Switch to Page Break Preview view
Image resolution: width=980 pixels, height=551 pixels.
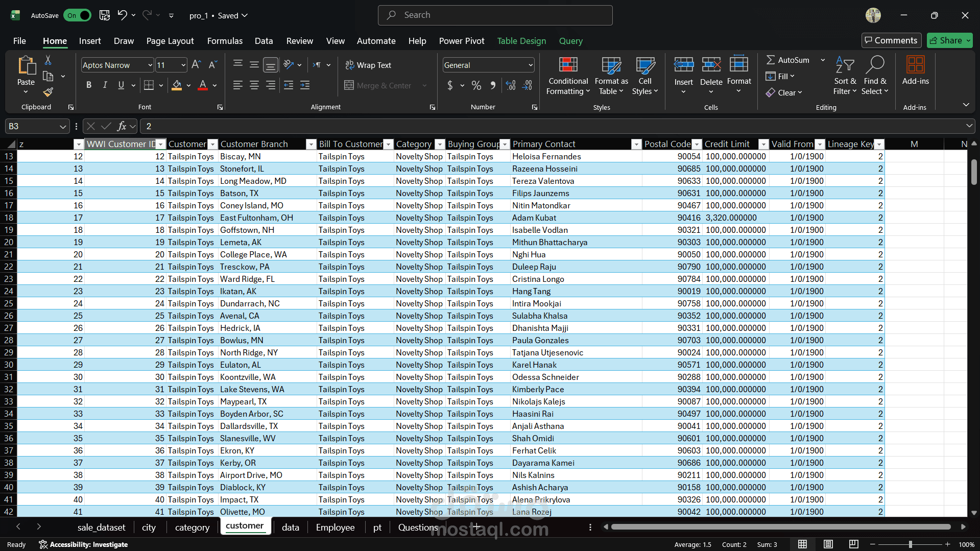pyautogui.click(x=853, y=544)
